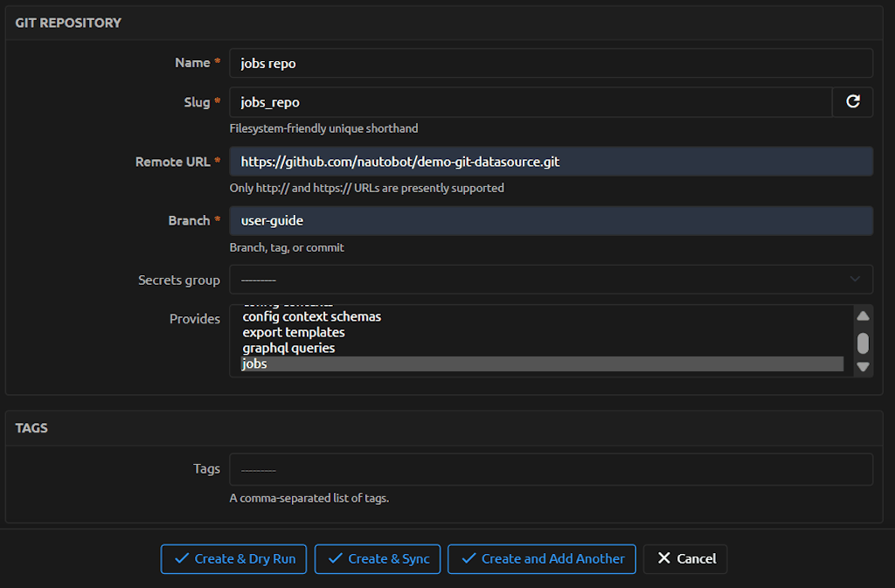
Task: Select config context schemas in Provides list
Action: [x=312, y=316]
